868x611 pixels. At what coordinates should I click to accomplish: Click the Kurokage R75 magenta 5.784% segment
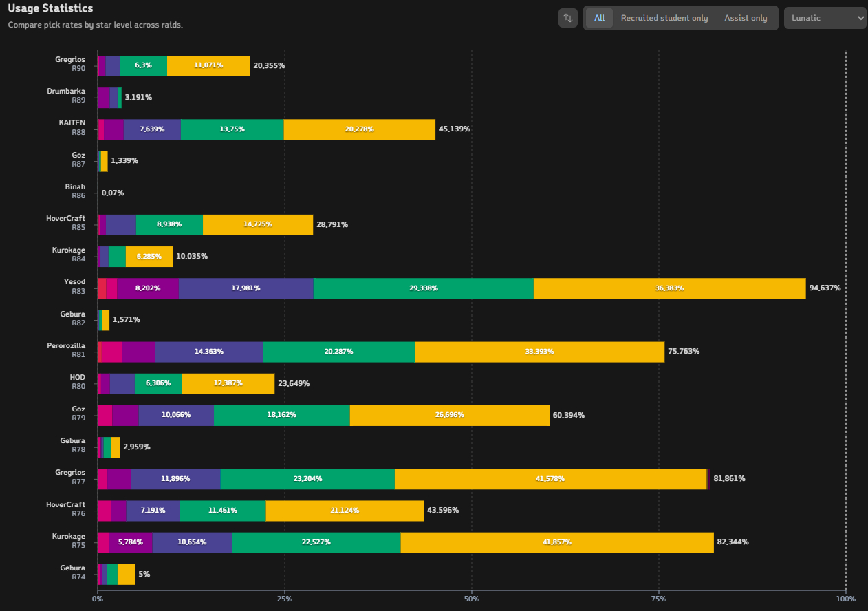coord(131,542)
